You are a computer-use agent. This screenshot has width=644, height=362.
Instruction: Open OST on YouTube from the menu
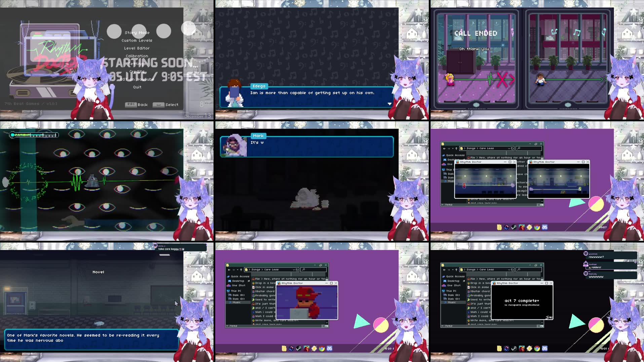coord(137,79)
